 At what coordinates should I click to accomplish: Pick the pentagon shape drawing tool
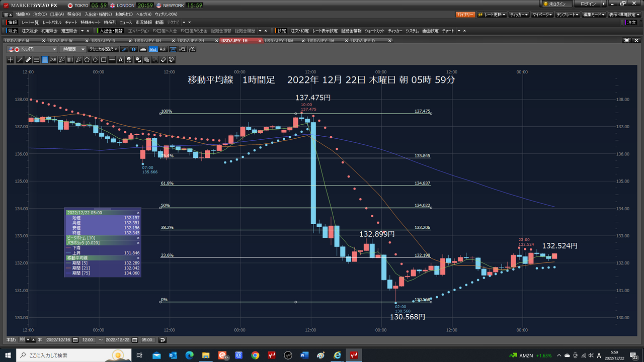click(x=87, y=60)
